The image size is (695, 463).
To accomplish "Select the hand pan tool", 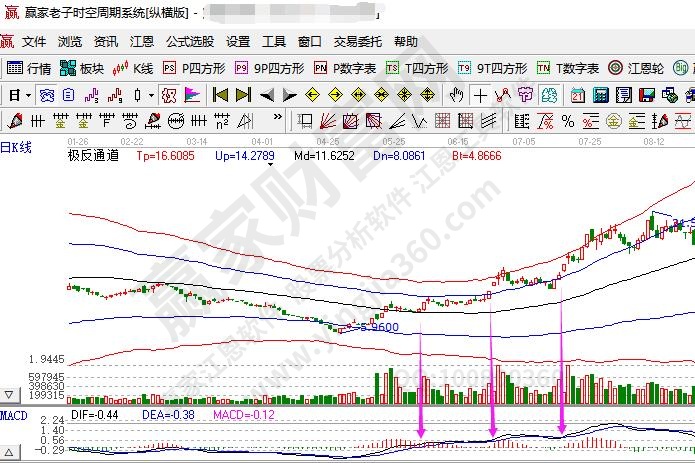I will pyautogui.click(x=457, y=95).
